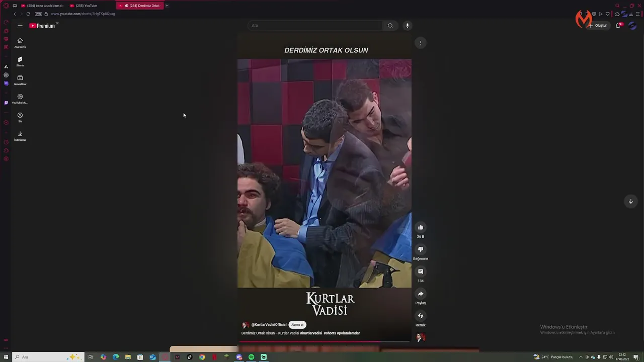Open Opera downloads toolbar icon
Screen dimensions: 644x362
tap(631, 14)
